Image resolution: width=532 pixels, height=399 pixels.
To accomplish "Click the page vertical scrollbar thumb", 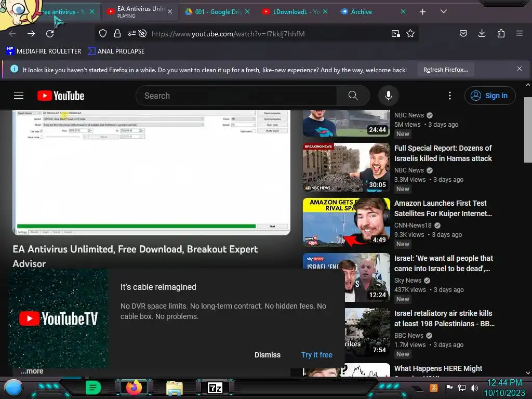I will pos(528,130).
